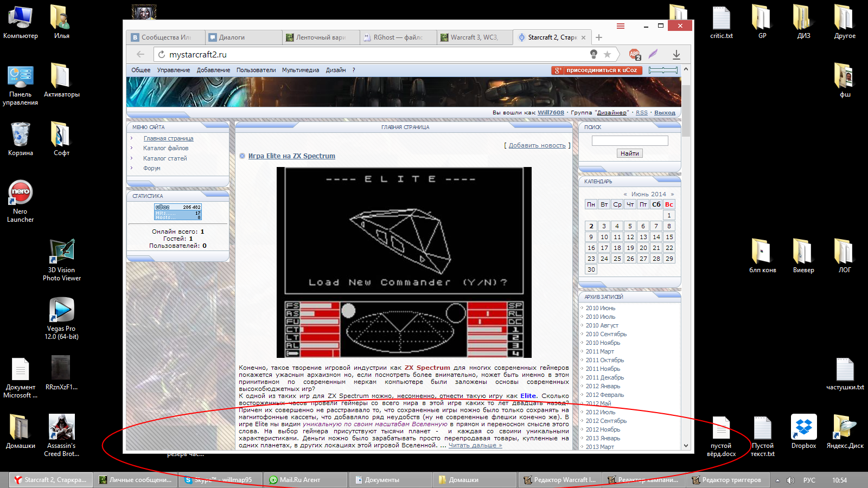This screenshot has height=488, width=868.
Task: Switch to Skype in the taskbar
Action: click(220, 480)
